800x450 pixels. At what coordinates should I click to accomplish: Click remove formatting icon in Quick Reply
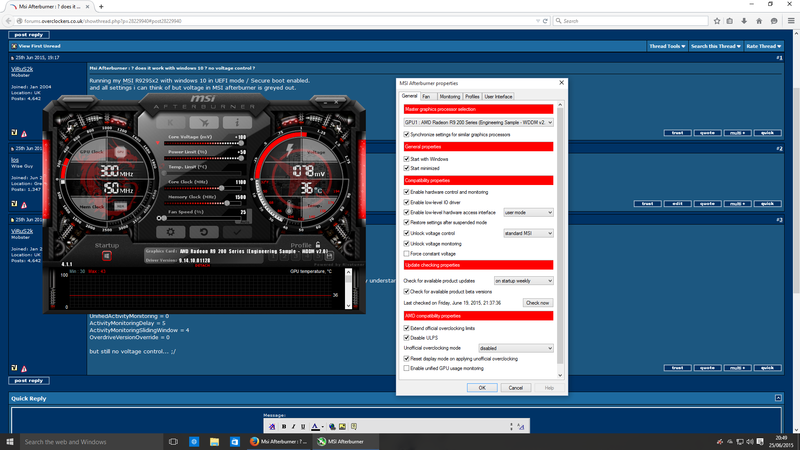click(x=272, y=427)
